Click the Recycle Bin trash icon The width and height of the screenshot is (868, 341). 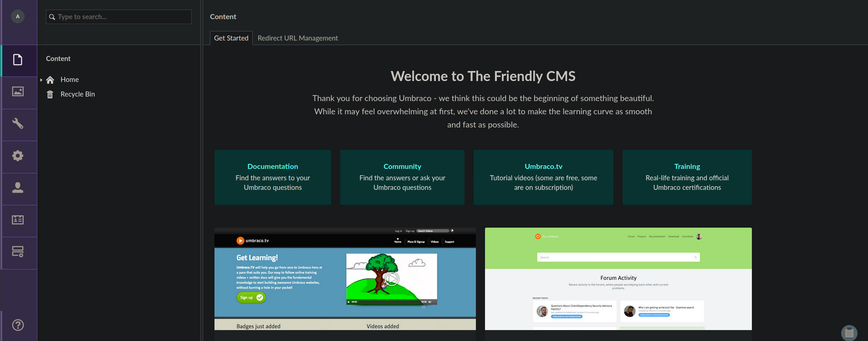50,94
